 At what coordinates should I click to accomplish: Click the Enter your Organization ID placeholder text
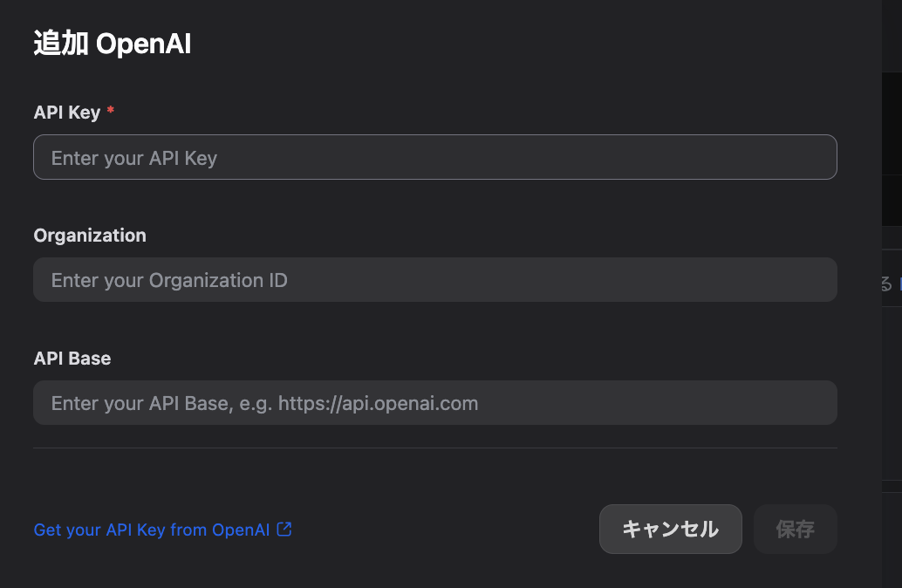coord(169,280)
